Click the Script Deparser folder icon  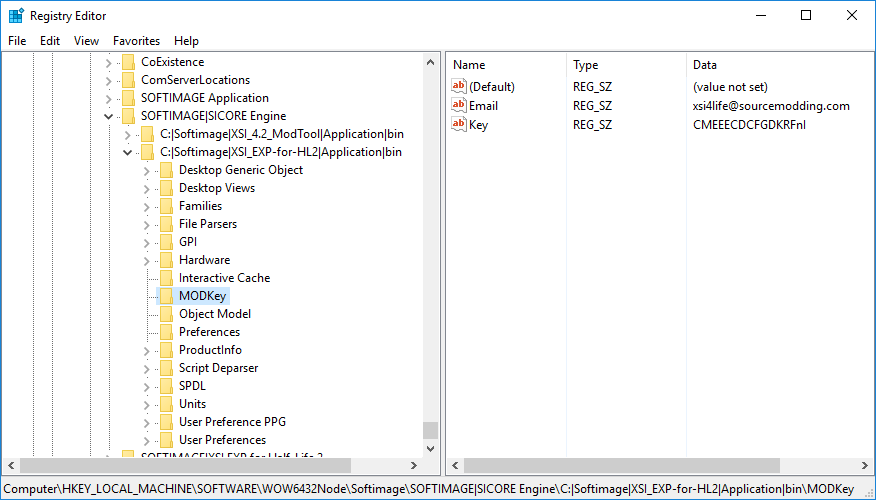(166, 368)
